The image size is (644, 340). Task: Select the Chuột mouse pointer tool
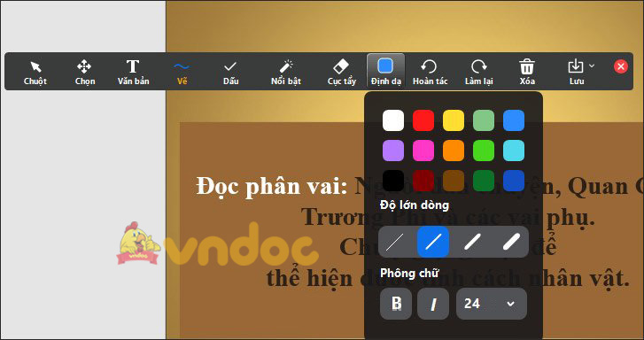[35, 72]
